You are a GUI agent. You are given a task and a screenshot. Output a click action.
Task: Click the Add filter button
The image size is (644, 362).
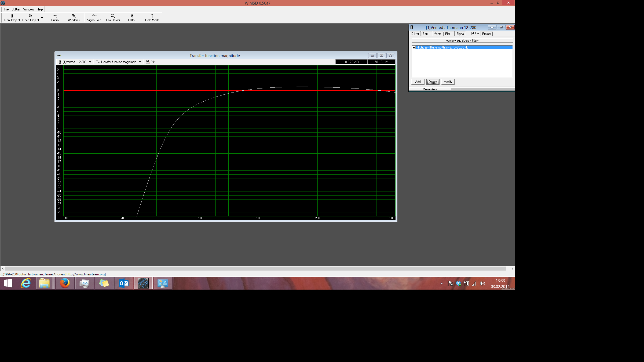coord(418,82)
